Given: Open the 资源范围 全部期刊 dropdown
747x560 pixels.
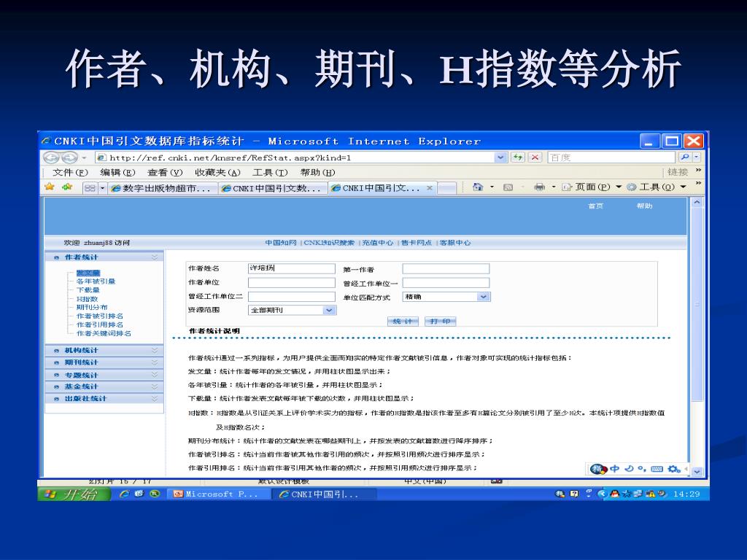Looking at the screenshot, I should coord(293,310).
